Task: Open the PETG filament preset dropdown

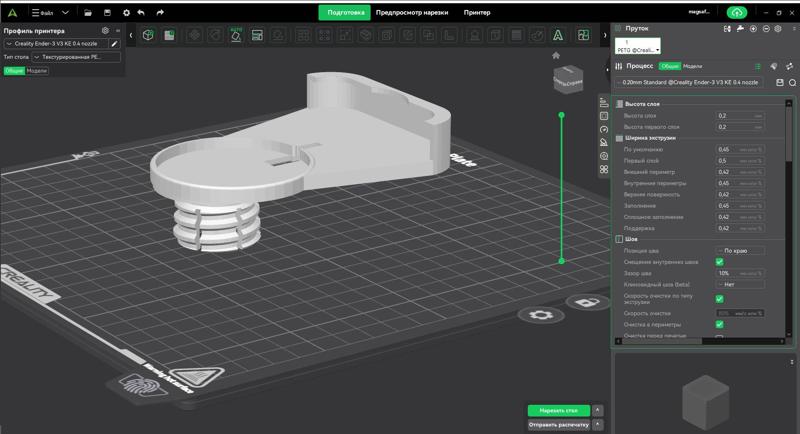Action: [x=636, y=49]
